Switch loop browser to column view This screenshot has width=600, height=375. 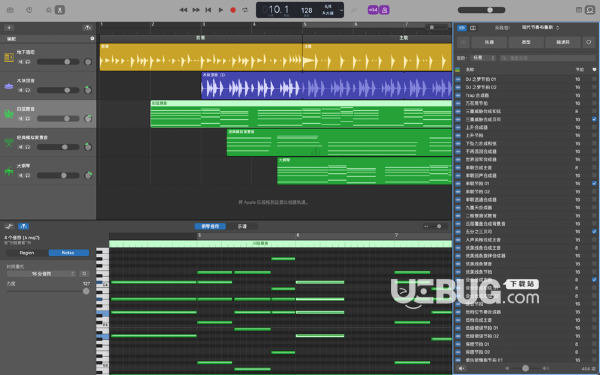click(x=473, y=28)
